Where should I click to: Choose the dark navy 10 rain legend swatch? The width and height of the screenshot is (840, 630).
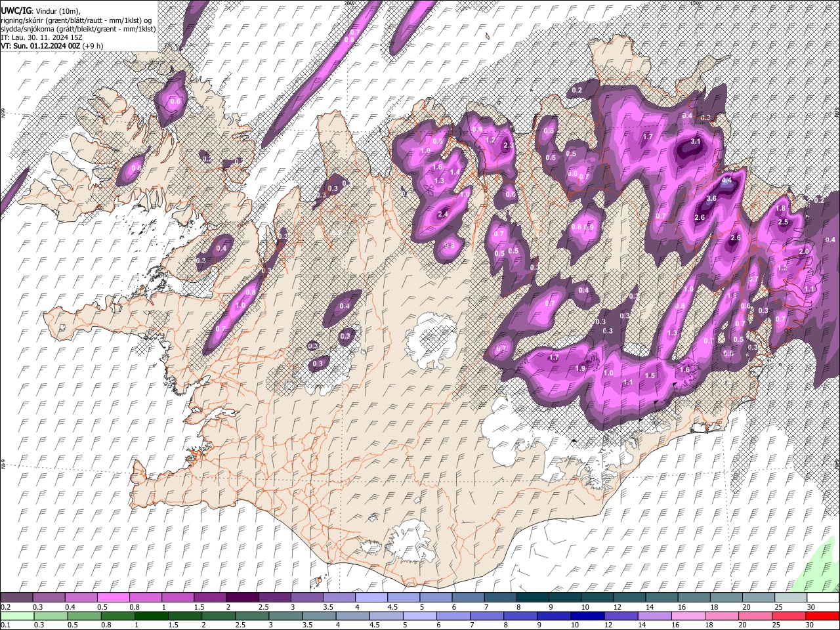587,616
